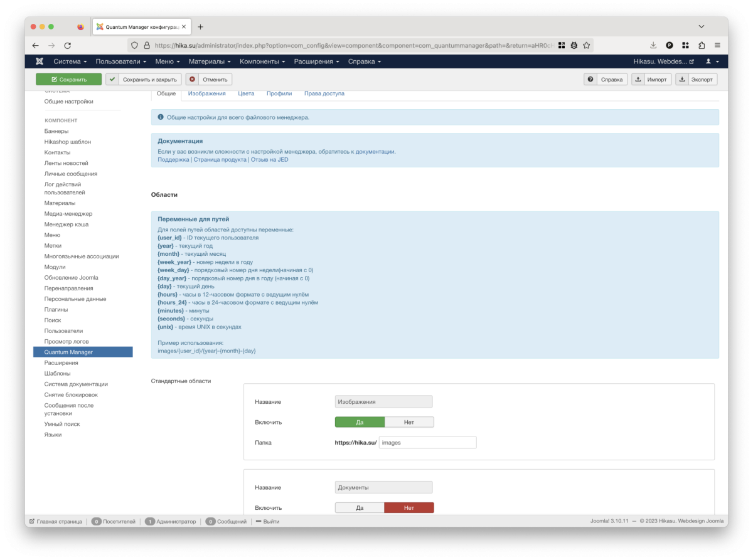Click the green Сохранить button

coord(69,80)
